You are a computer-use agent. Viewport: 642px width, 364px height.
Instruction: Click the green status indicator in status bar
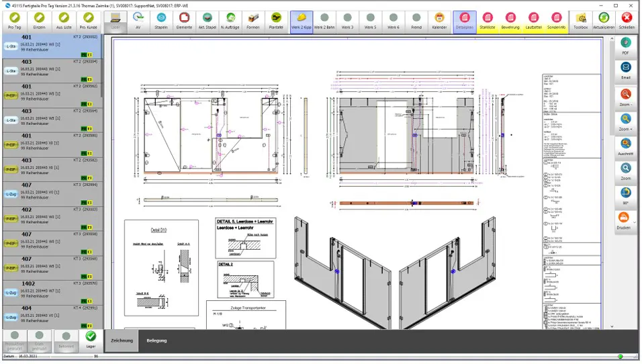tap(620, 356)
